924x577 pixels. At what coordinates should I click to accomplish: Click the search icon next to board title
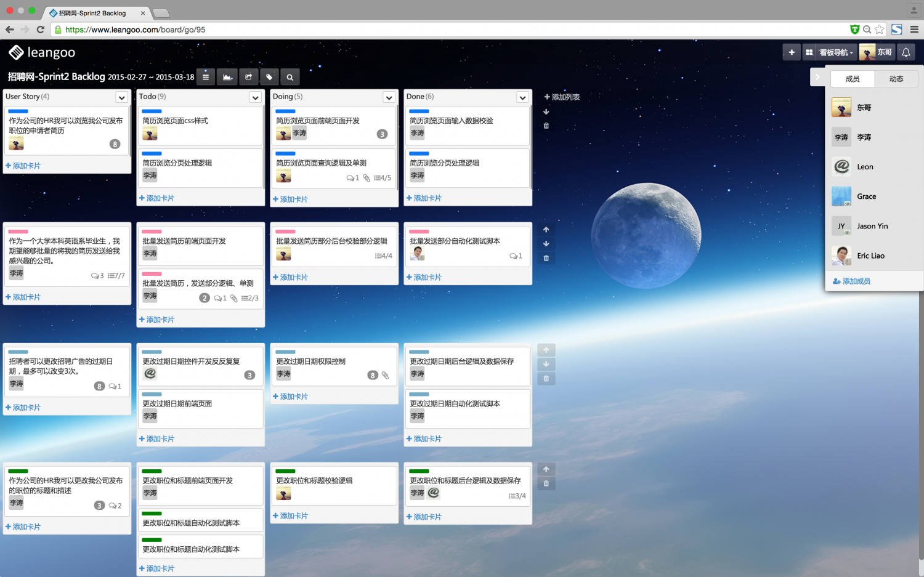click(x=290, y=77)
